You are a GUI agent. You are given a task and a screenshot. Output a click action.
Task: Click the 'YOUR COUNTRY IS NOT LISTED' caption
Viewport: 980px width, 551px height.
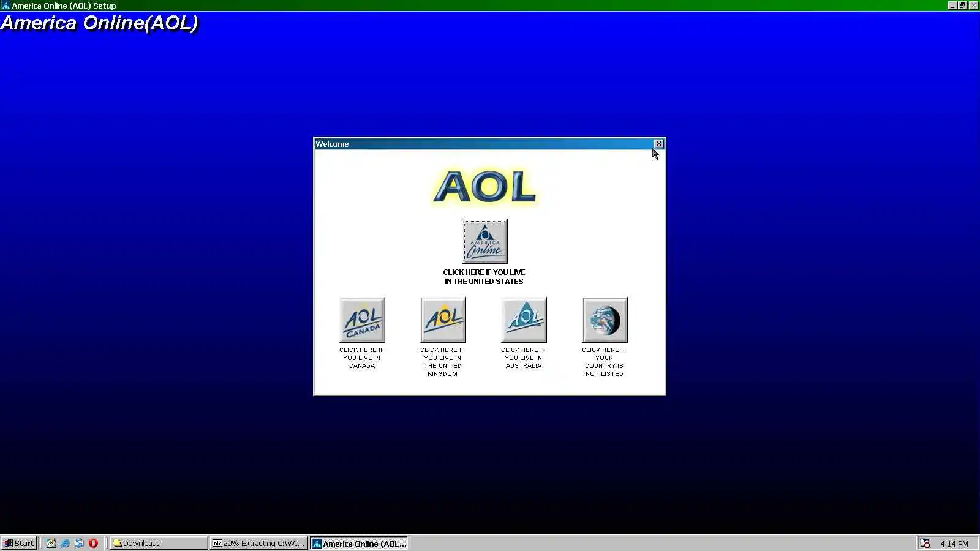[x=605, y=365]
